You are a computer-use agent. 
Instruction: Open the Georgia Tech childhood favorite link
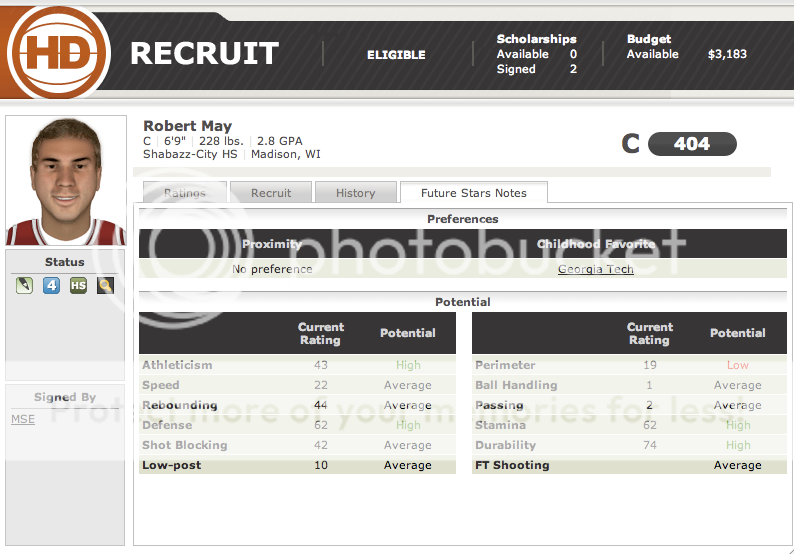click(595, 269)
